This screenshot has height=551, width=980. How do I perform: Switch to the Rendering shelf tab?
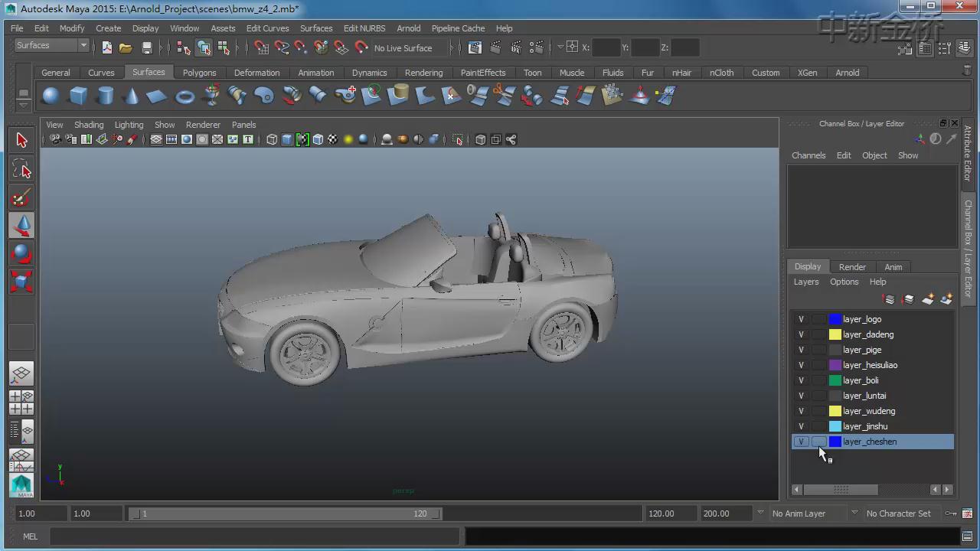(423, 73)
